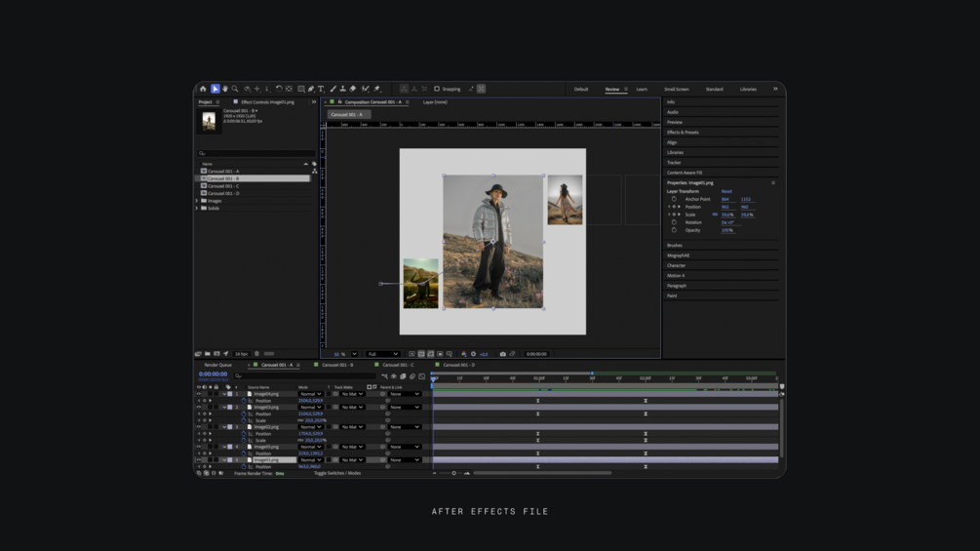Screen dimensions: 980x551
Task: Select the Hand tool
Action: pos(225,89)
